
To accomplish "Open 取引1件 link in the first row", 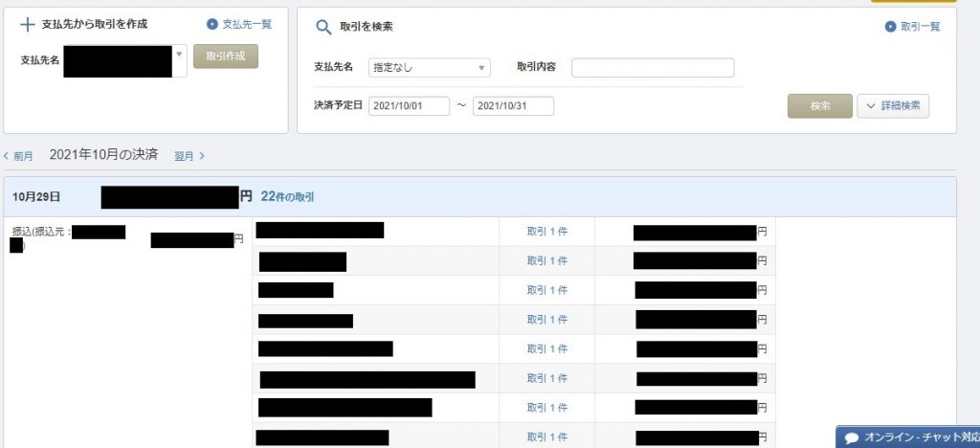I will pyautogui.click(x=546, y=232).
